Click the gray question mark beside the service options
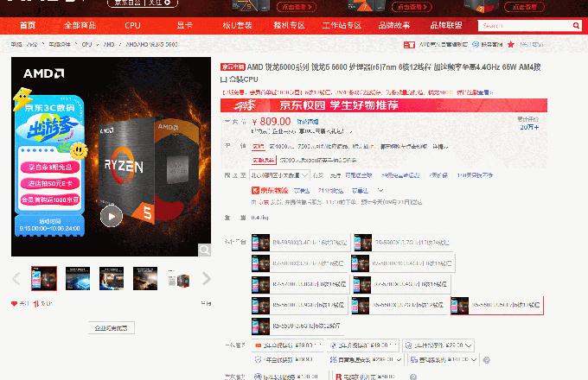 point(486,360)
